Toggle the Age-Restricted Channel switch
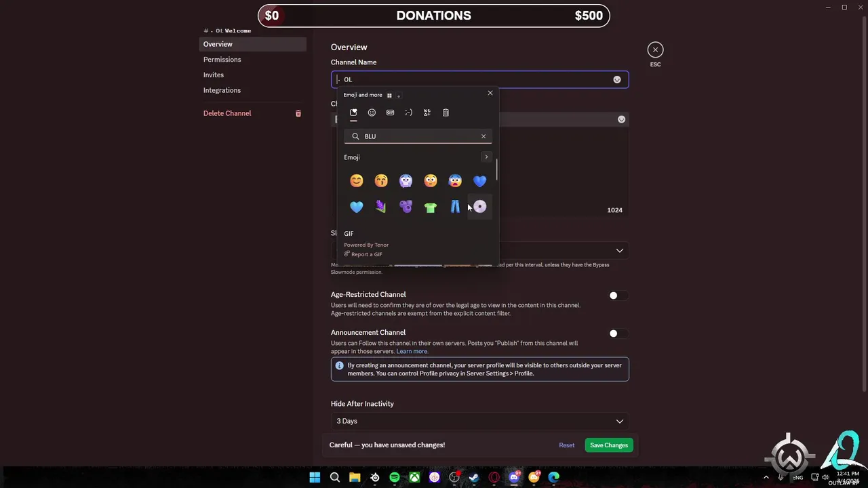 (x=618, y=296)
